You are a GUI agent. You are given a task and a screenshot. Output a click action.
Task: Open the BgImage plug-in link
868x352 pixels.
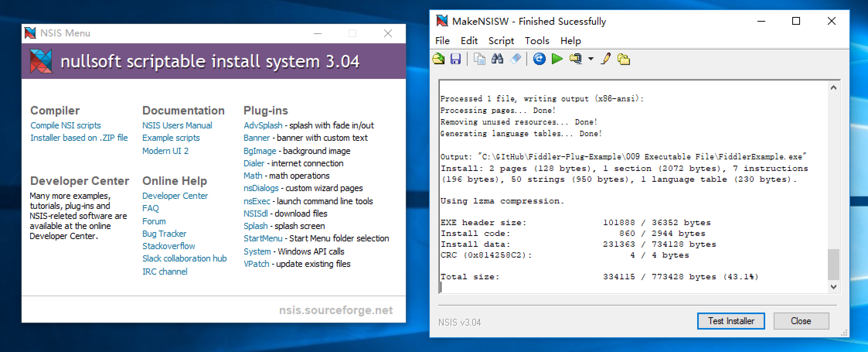(x=260, y=151)
